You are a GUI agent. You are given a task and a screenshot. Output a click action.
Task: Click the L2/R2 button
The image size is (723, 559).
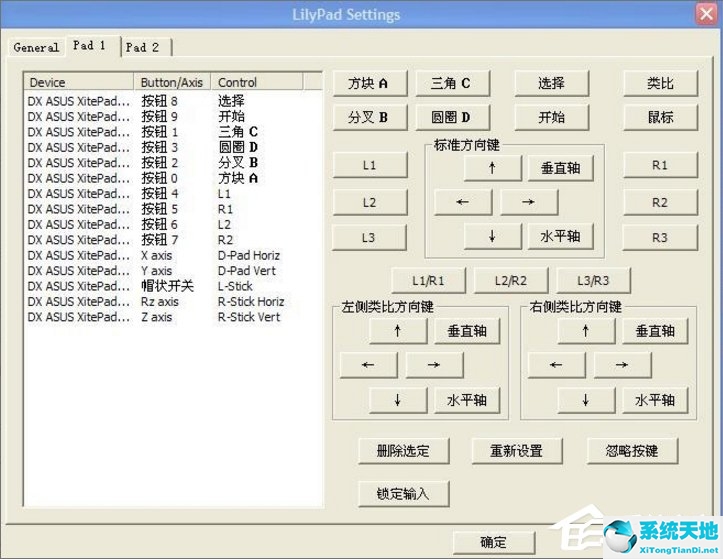pyautogui.click(x=511, y=280)
